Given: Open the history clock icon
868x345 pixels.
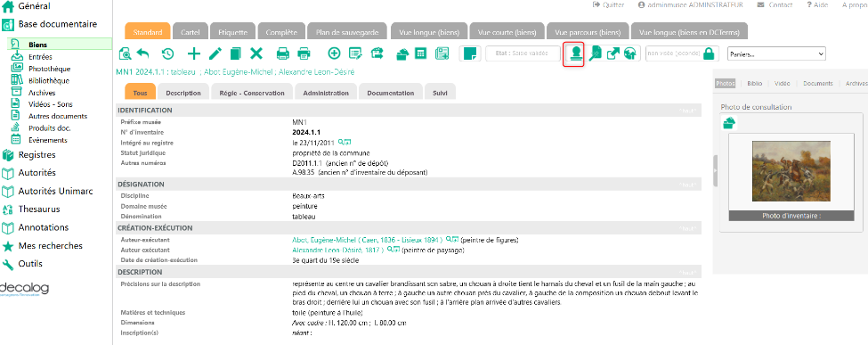Looking at the screenshot, I should click(167, 53).
